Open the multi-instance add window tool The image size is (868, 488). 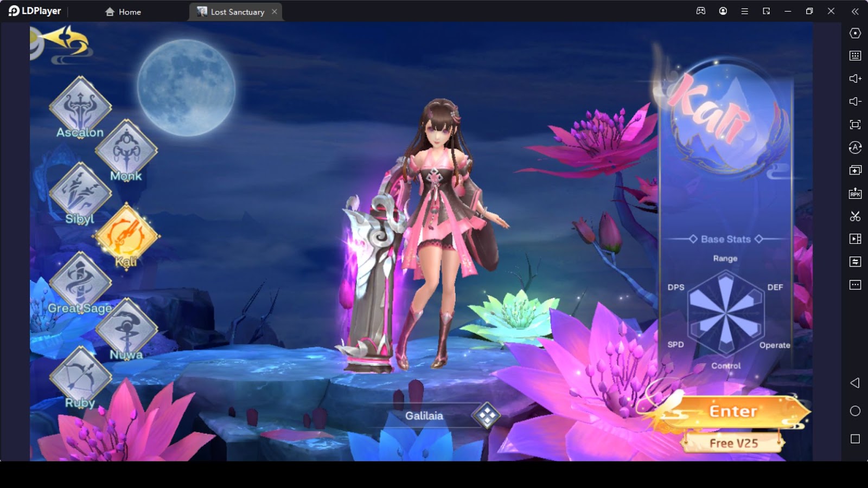tap(856, 170)
